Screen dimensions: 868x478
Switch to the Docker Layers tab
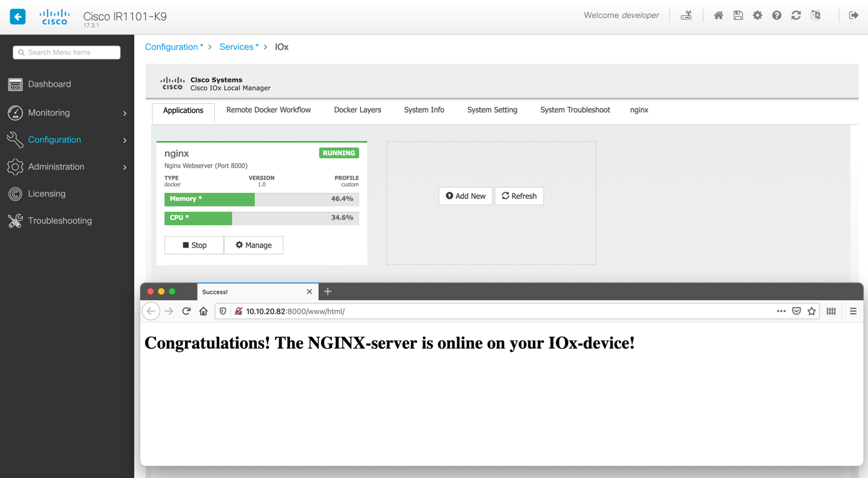[357, 110]
